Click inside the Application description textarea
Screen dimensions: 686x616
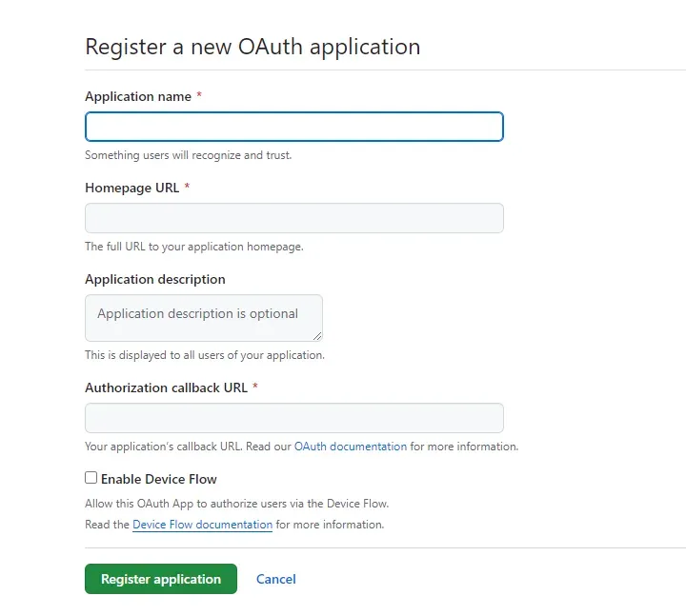click(x=203, y=317)
